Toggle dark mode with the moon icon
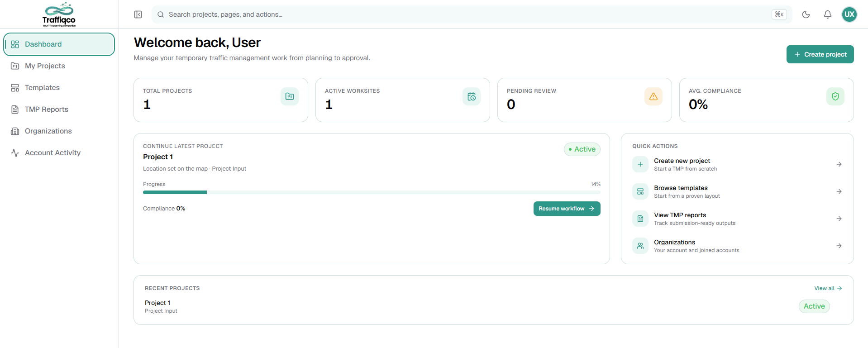Screen dimensions: 868x348 pos(806,14)
